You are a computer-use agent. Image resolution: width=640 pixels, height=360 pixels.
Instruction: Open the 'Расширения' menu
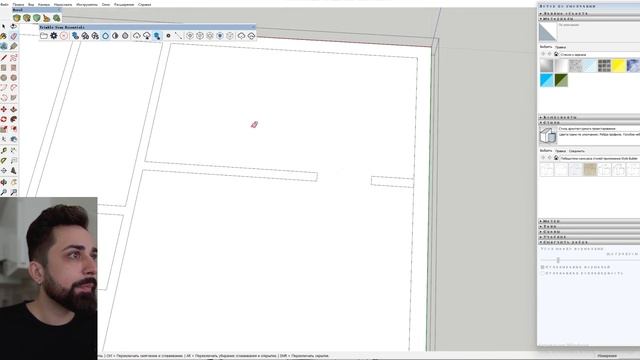click(x=124, y=4)
